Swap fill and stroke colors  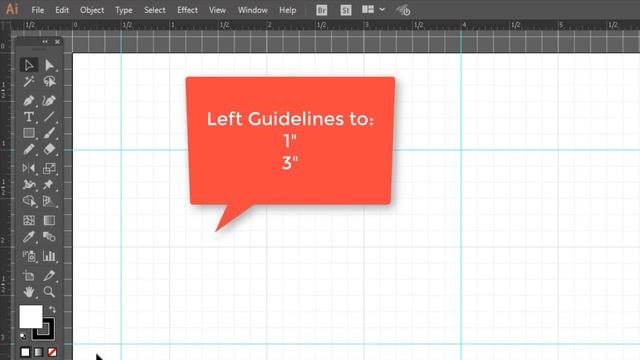click(x=52, y=309)
